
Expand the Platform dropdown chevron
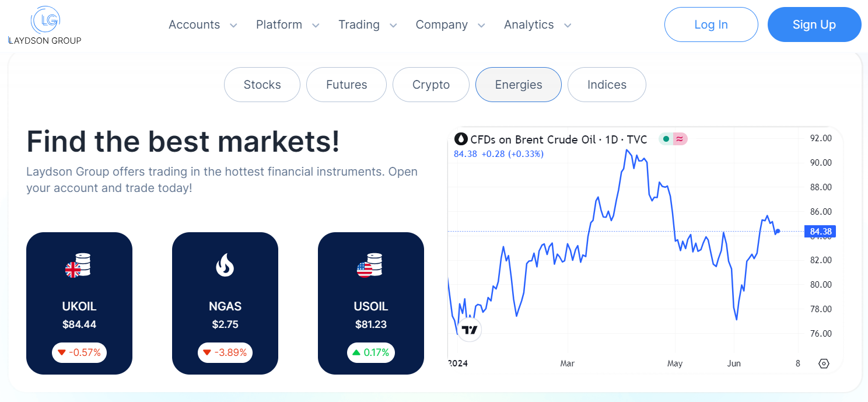[316, 25]
